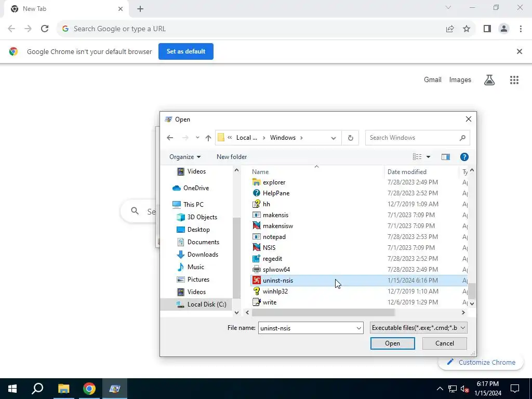Open Chrome side panel
This screenshot has height=399, width=532.
487,29
